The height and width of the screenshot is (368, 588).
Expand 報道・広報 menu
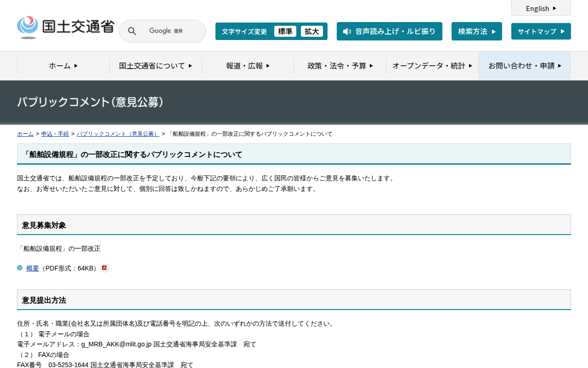248,66
